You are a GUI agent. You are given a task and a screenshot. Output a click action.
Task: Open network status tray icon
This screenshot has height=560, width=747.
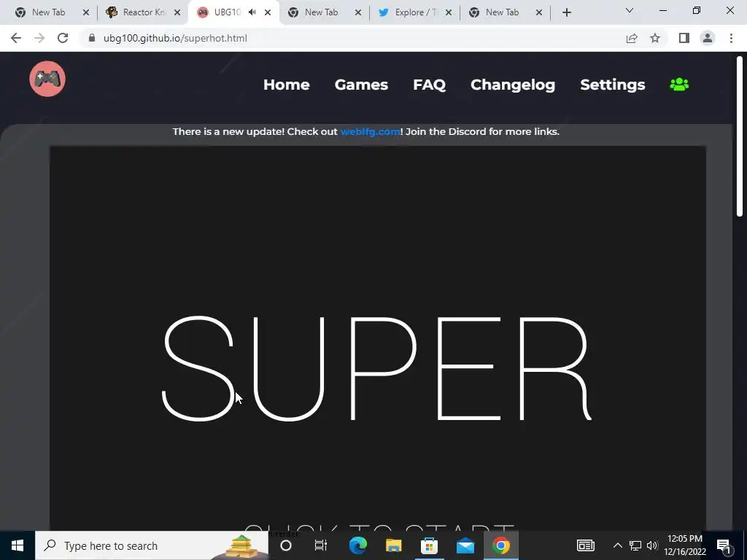(635, 545)
